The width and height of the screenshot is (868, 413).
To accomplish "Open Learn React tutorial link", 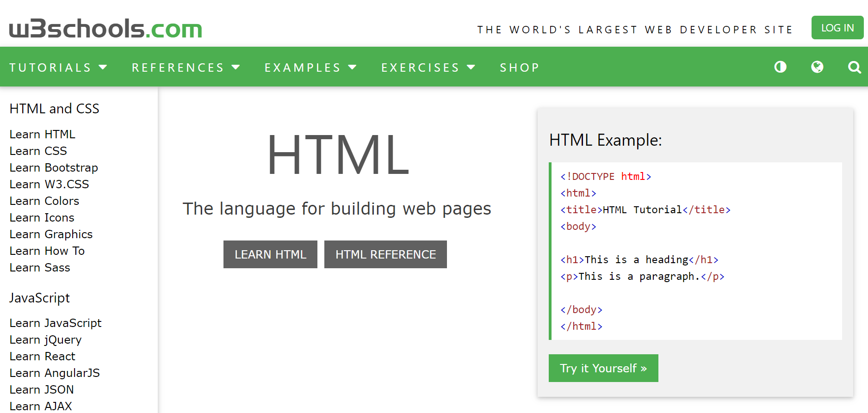I will [x=42, y=356].
